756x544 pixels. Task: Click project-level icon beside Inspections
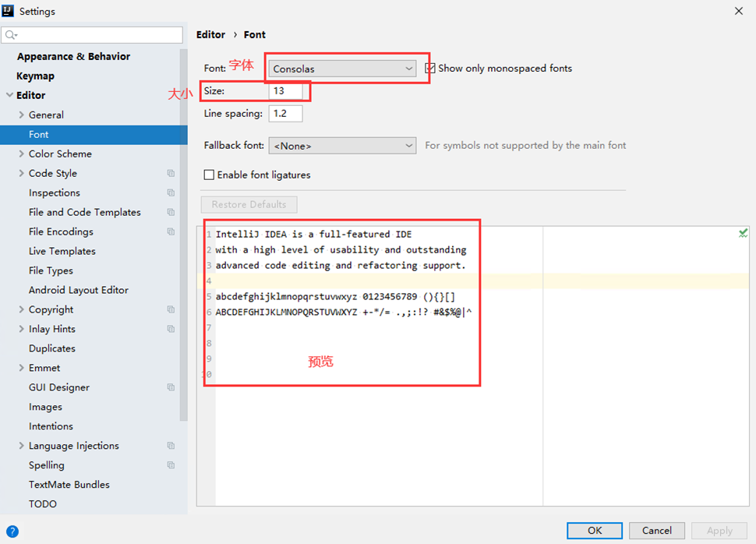pos(171,193)
